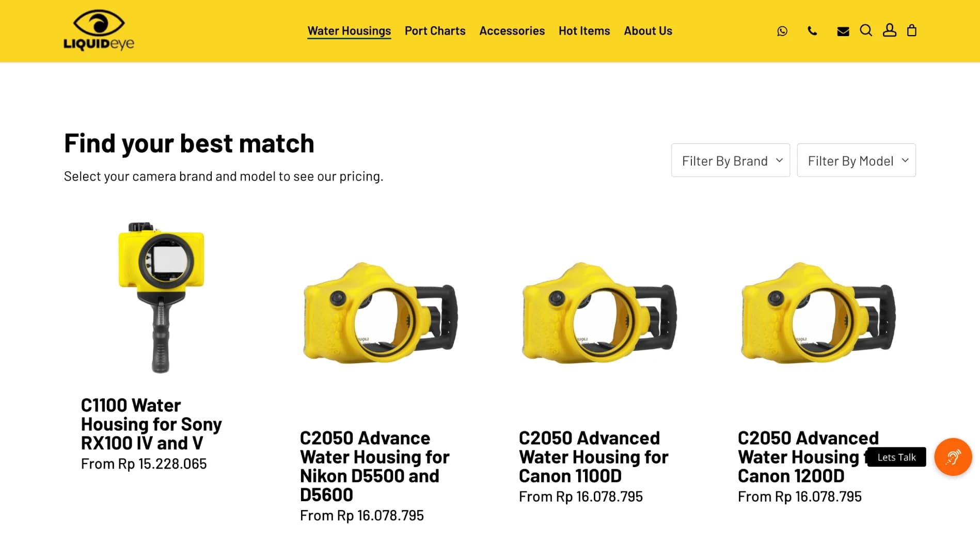Expand the Filter By Brand dropdown

click(730, 161)
